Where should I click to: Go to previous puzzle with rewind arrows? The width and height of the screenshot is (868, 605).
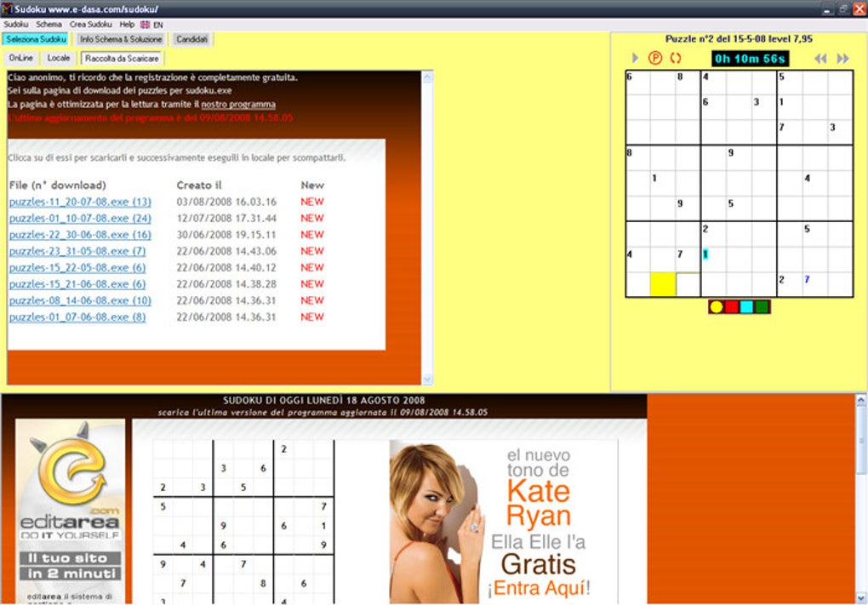tap(820, 59)
